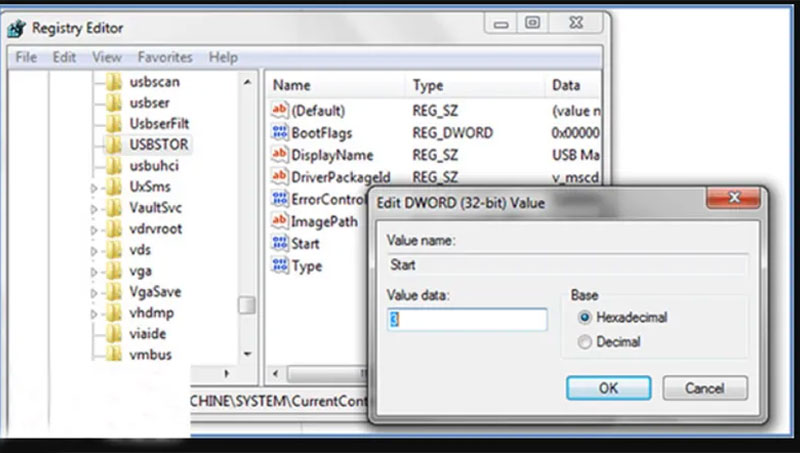Click the Value data input field
The height and width of the screenshot is (453, 800).
pos(467,320)
